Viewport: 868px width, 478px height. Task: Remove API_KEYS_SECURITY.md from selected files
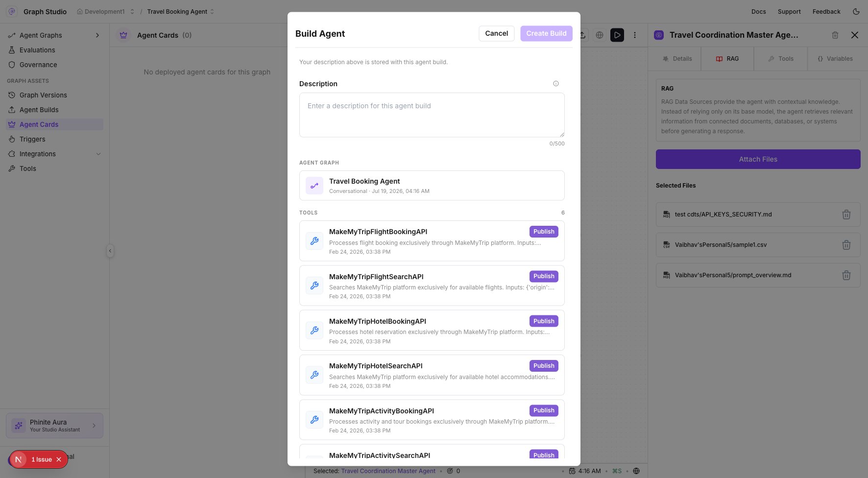tap(846, 215)
